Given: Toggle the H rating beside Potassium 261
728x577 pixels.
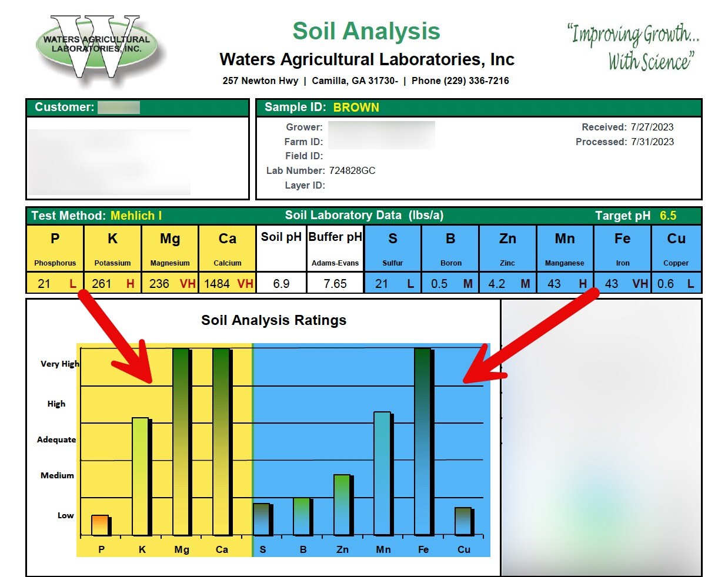Looking at the screenshot, I should point(131,283).
